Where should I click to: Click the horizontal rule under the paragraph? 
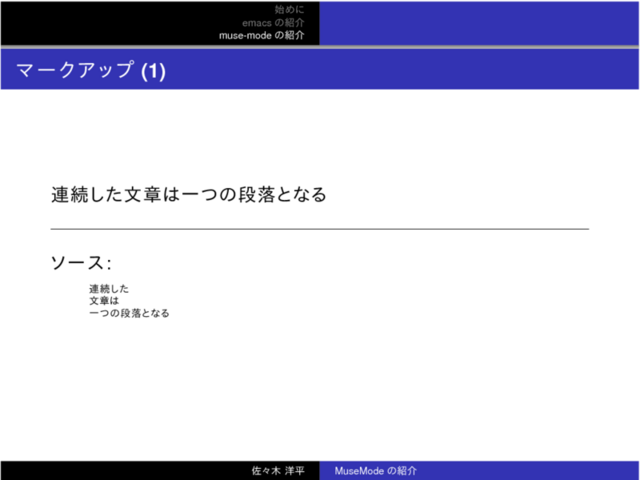pos(320,229)
